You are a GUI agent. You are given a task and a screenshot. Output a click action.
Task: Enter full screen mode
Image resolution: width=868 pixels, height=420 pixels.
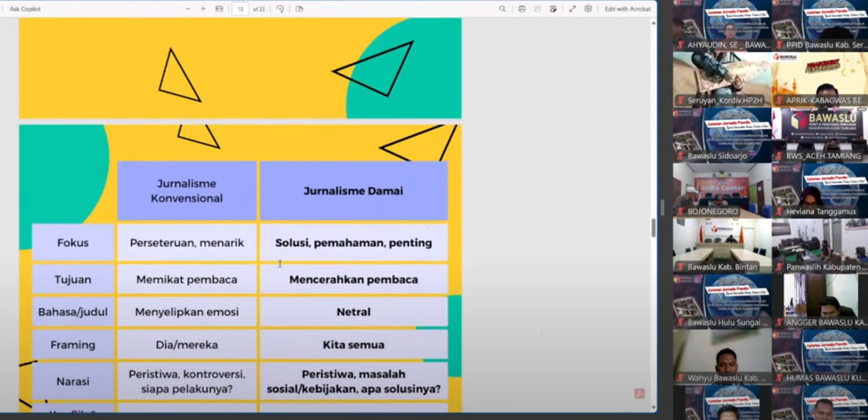point(573,9)
